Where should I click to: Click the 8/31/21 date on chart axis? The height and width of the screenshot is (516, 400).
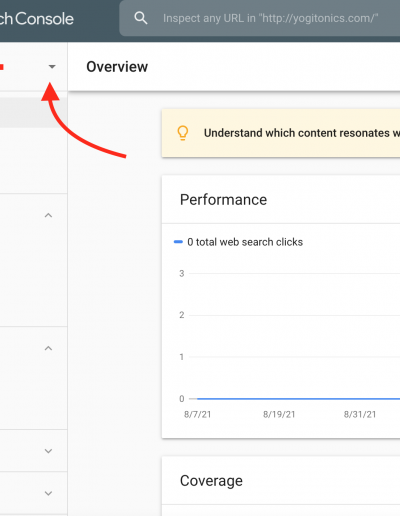click(360, 414)
